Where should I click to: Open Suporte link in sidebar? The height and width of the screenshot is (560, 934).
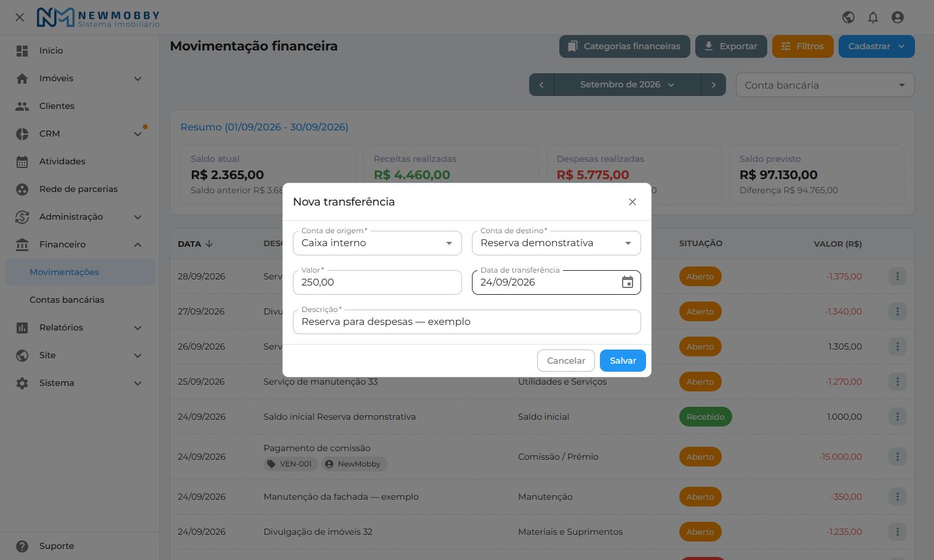pos(80,546)
